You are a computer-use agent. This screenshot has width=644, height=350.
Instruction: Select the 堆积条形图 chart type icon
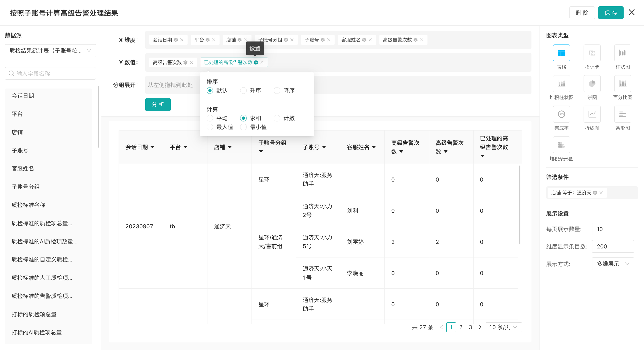point(561,145)
